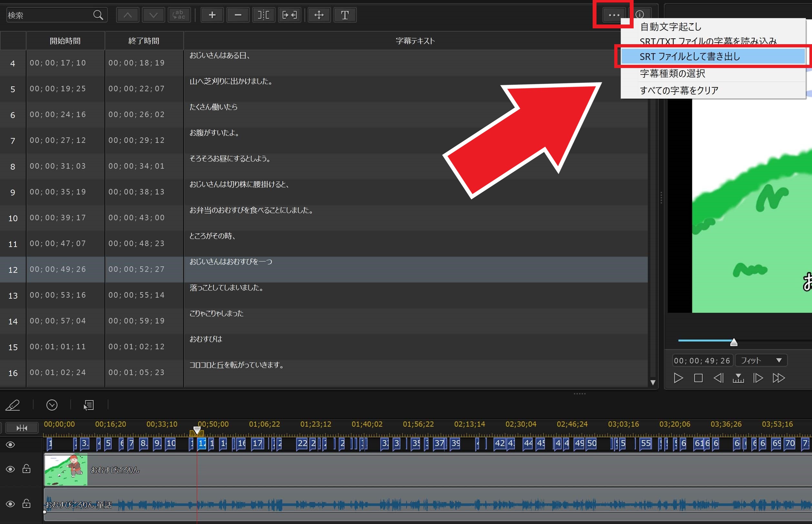
Task: Click the add subtitle plus icon
Action: coord(212,15)
